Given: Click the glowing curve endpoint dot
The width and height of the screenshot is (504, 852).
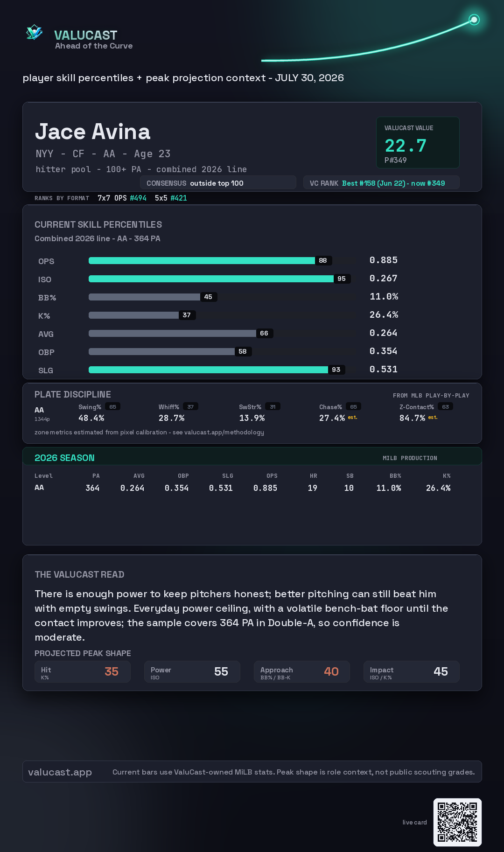Looking at the screenshot, I should tap(474, 20).
